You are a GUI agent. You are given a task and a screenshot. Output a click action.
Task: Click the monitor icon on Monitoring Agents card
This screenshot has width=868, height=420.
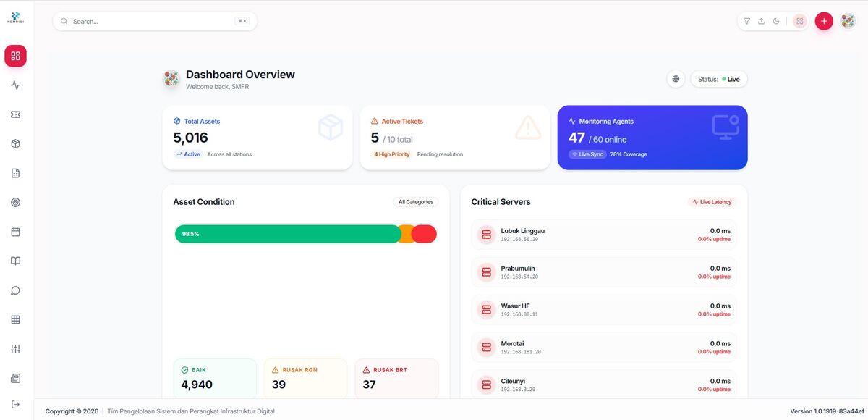[726, 127]
